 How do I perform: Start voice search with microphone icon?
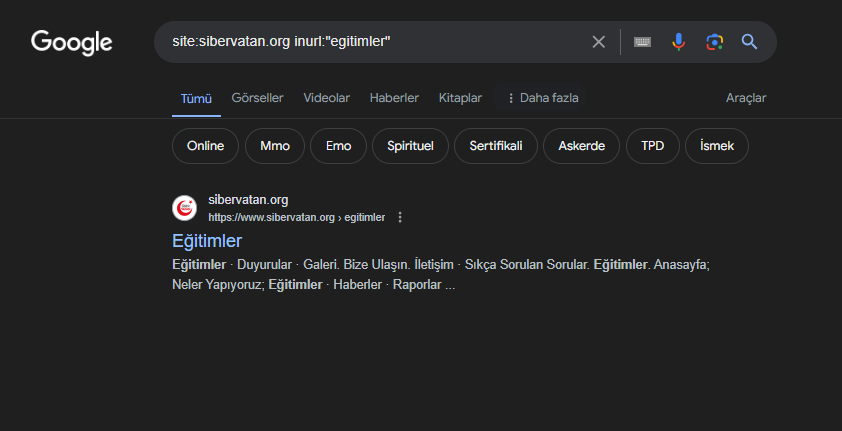(679, 42)
